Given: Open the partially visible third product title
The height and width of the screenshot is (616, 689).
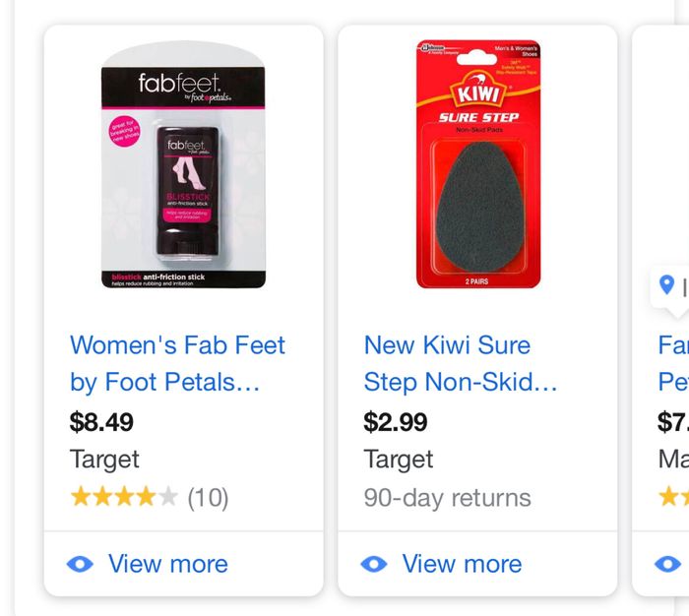Looking at the screenshot, I should 673,363.
